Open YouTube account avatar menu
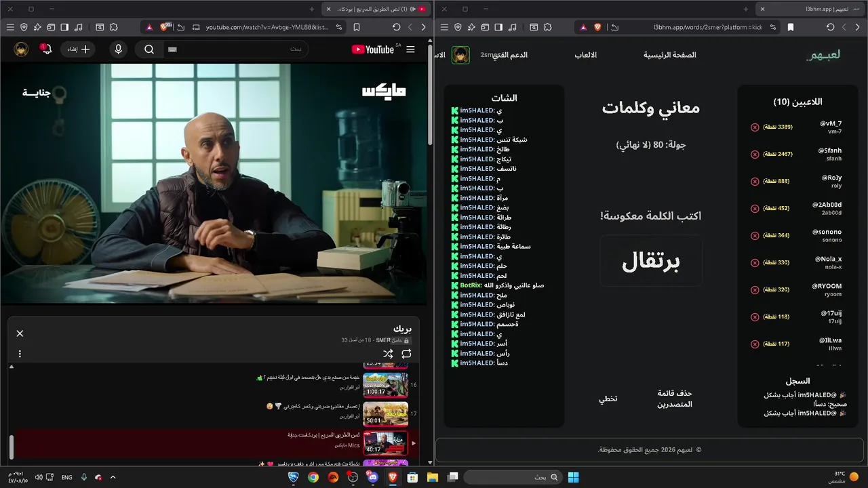 click(21, 49)
